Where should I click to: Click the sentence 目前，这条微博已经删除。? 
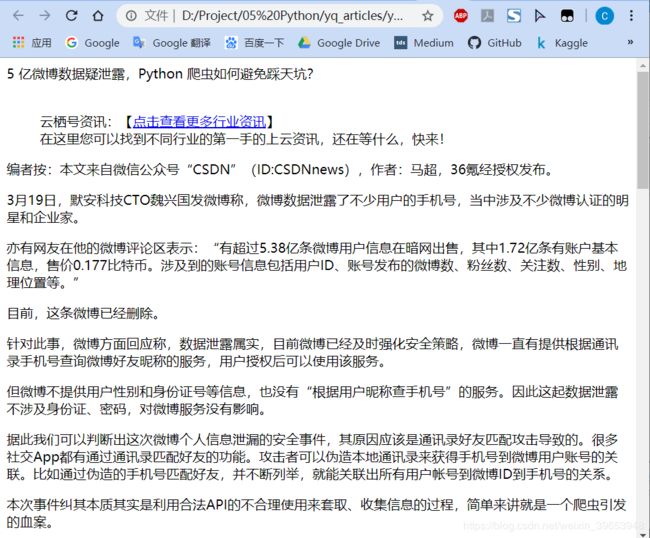pos(83,313)
